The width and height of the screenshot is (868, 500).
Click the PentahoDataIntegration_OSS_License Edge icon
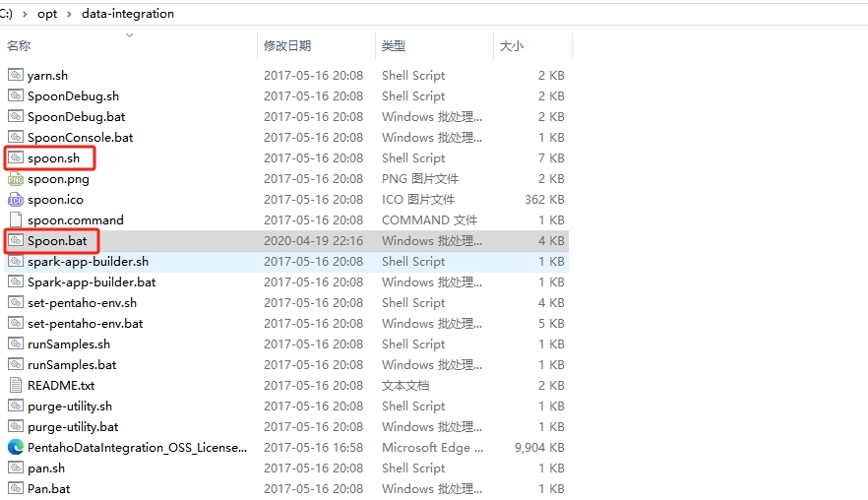pos(15,447)
